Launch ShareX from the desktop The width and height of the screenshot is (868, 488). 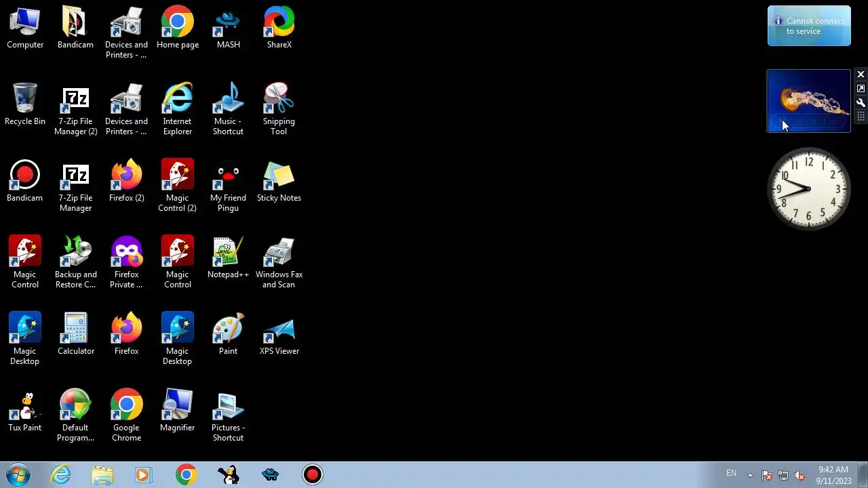(x=279, y=28)
